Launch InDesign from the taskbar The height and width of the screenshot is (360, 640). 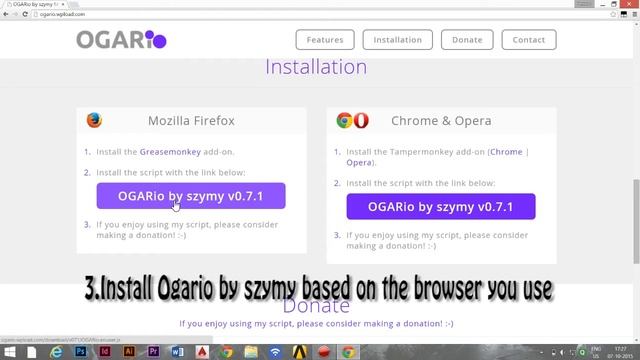pos(104,351)
